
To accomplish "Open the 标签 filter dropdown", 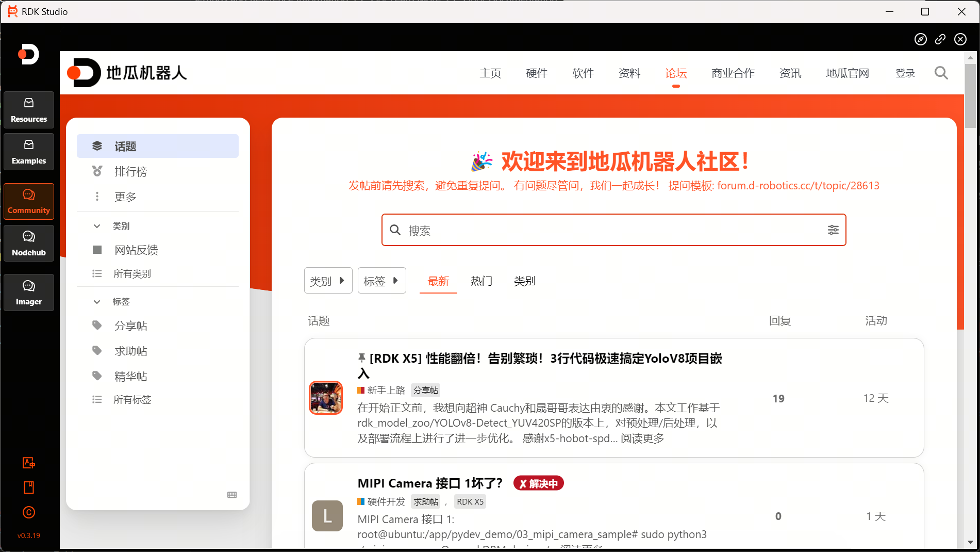I will tap(381, 281).
